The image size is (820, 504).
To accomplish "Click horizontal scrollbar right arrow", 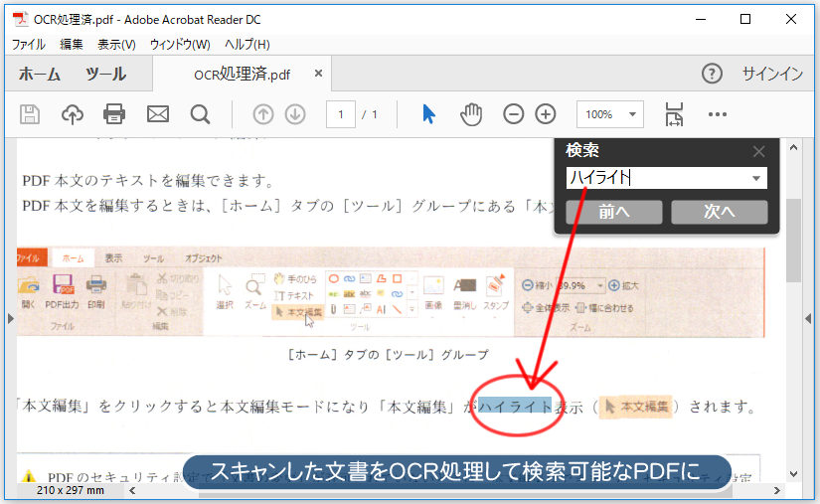I will [776, 490].
